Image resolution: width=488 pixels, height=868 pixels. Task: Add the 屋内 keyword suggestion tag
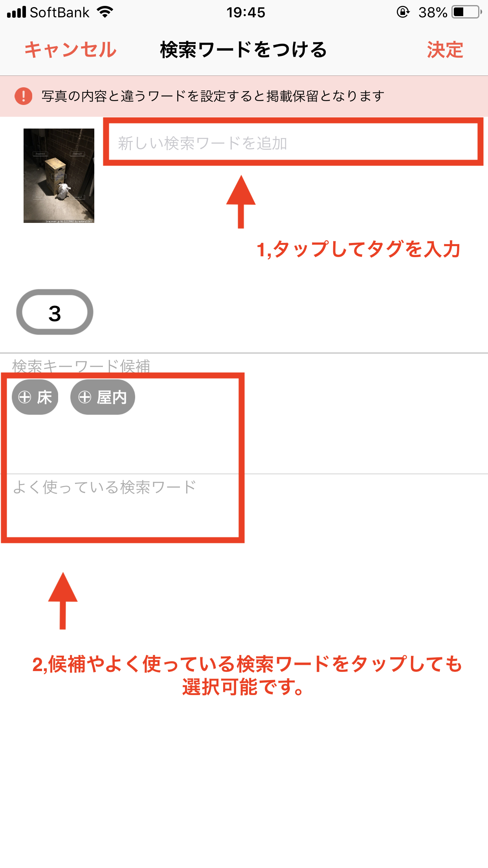pyautogui.click(x=103, y=397)
